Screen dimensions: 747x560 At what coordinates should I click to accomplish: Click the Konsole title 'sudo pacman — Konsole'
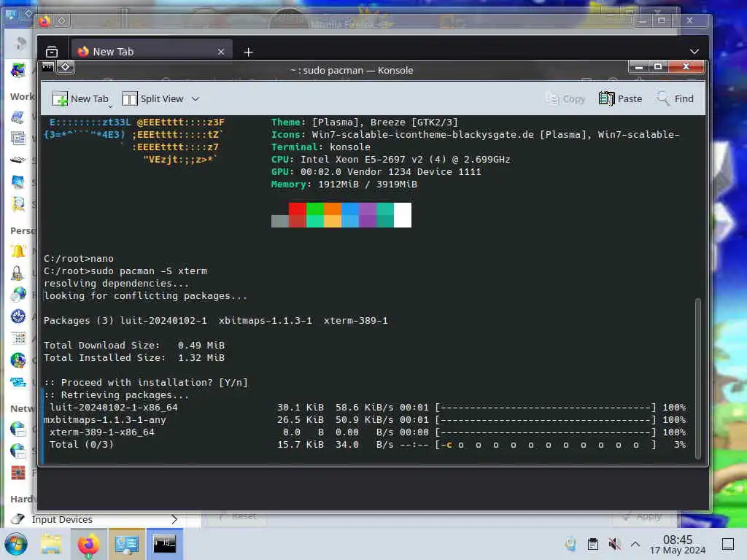[x=352, y=70]
